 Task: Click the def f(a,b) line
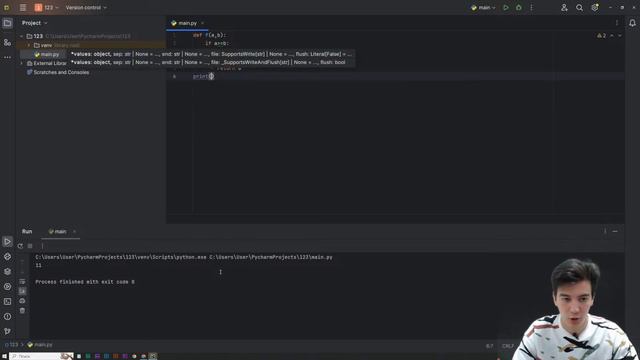coord(209,35)
